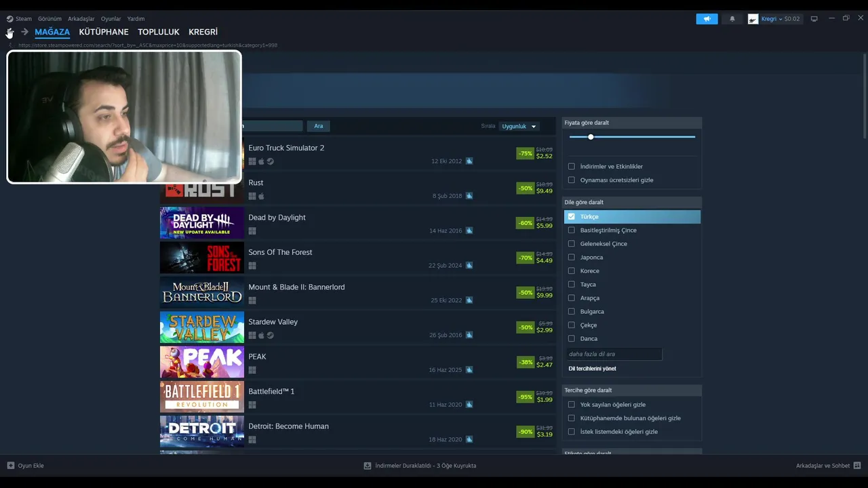Open the Euro Truck Simulator 2 result

[357, 154]
